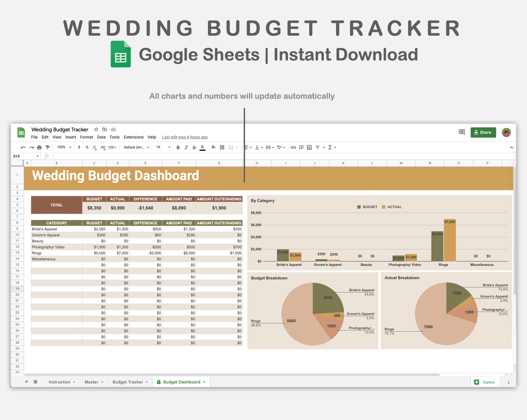Click the Functions sigma icon
Viewport: 527px width, 420px height.
tap(330, 147)
